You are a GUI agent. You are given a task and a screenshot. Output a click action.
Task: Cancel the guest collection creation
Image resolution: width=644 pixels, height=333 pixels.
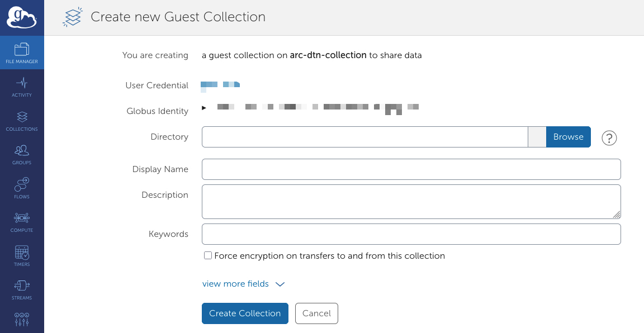(x=316, y=313)
